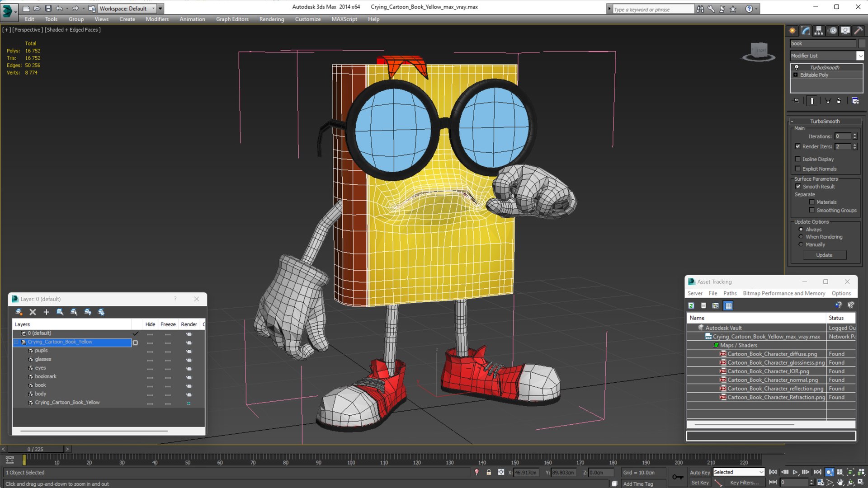
Task: Select the When Rendering radio option
Action: (801, 237)
